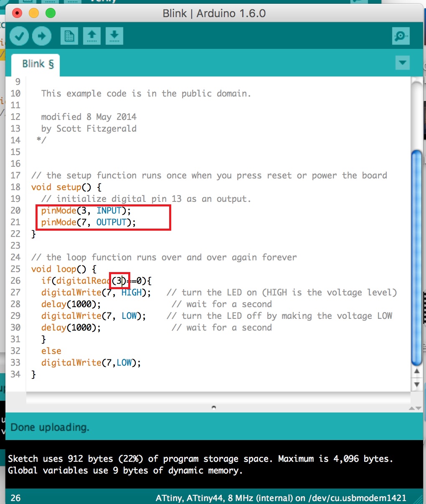Viewport: 426px width, 504px height.
Task: Click the pinMode(7, OUTPUT) line
Action: tap(89, 222)
